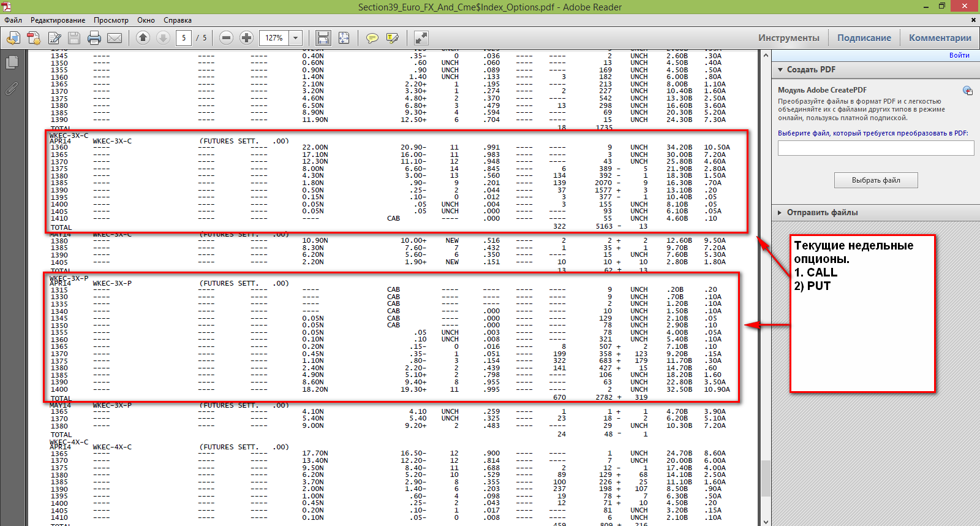Click the vertical scrollbar down arrow
This screenshot has height=526, width=980.
tap(766, 522)
